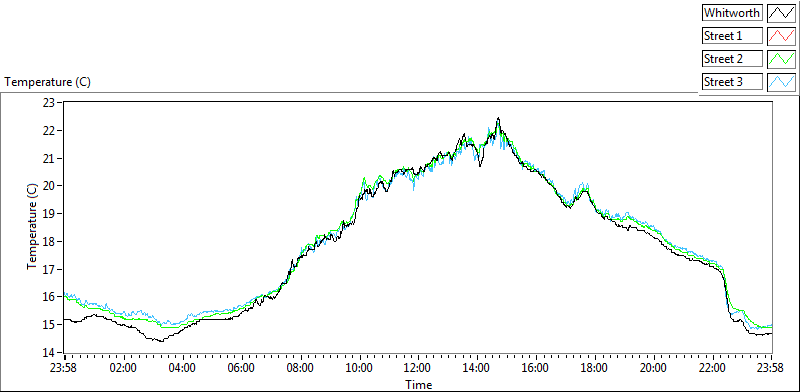Select the Street 2 legend label

(x=732, y=59)
